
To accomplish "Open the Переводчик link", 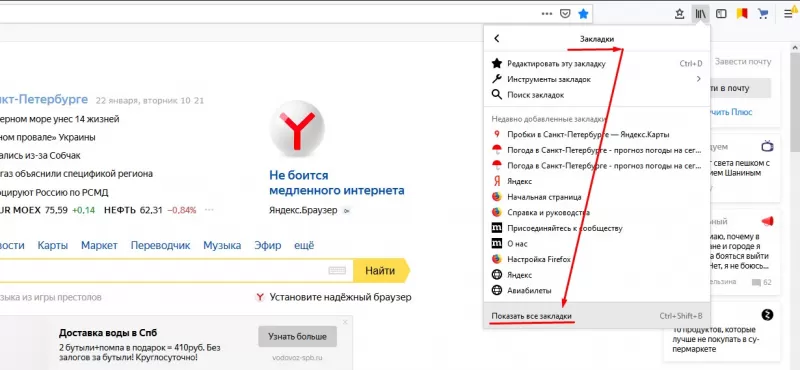I will pyautogui.click(x=160, y=245).
